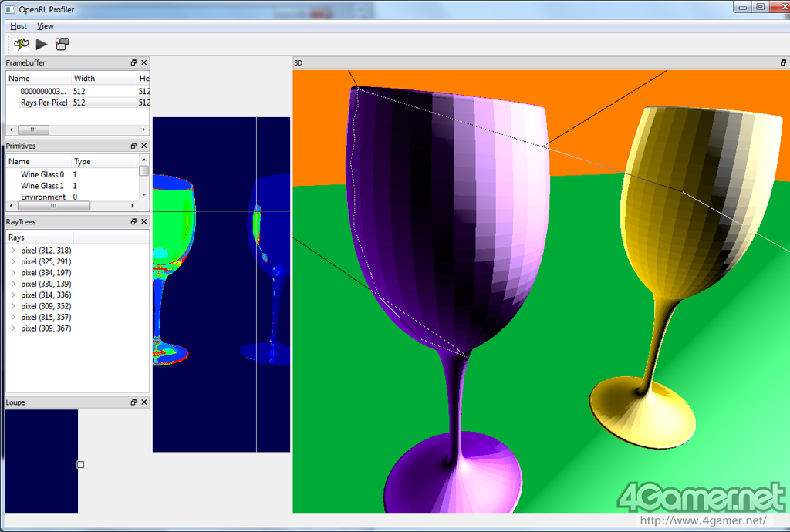Minimize the OpenRL Profiler window

(x=742, y=7)
